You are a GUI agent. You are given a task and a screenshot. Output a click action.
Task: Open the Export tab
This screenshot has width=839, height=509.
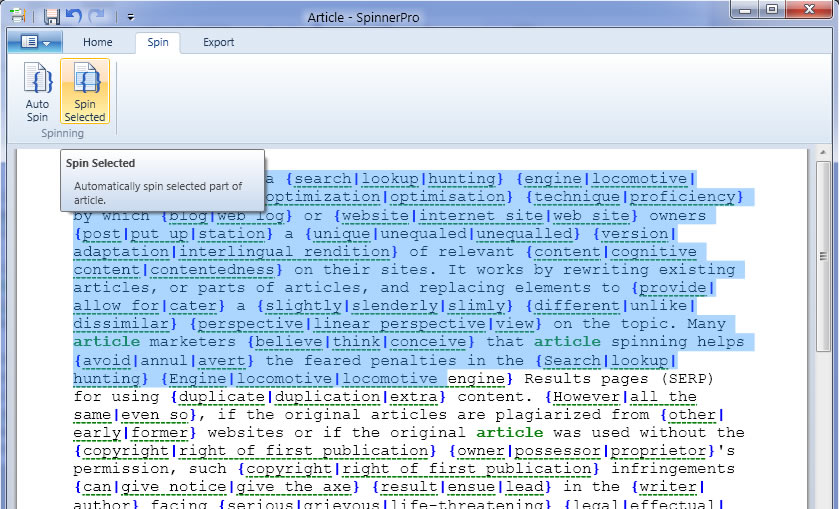(218, 42)
